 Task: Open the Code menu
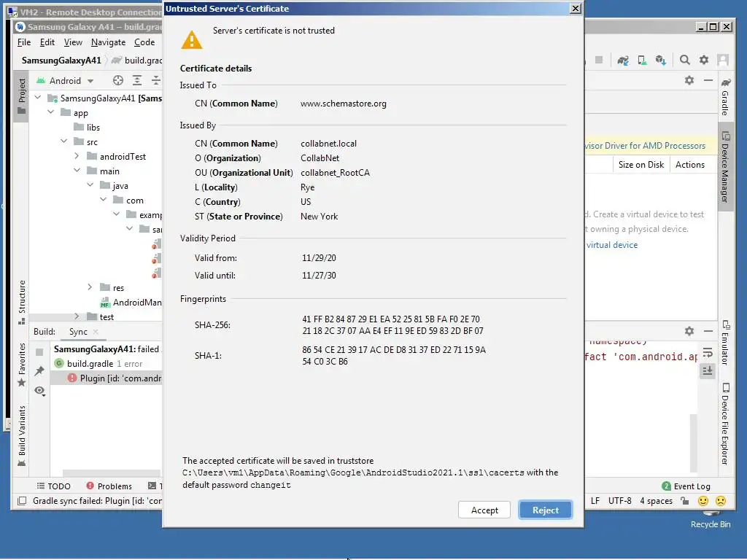coord(144,42)
